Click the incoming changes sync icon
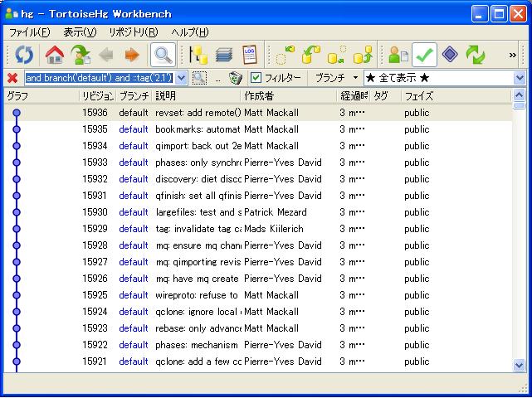The height and width of the screenshot is (398, 532). click(x=285, y=55)
